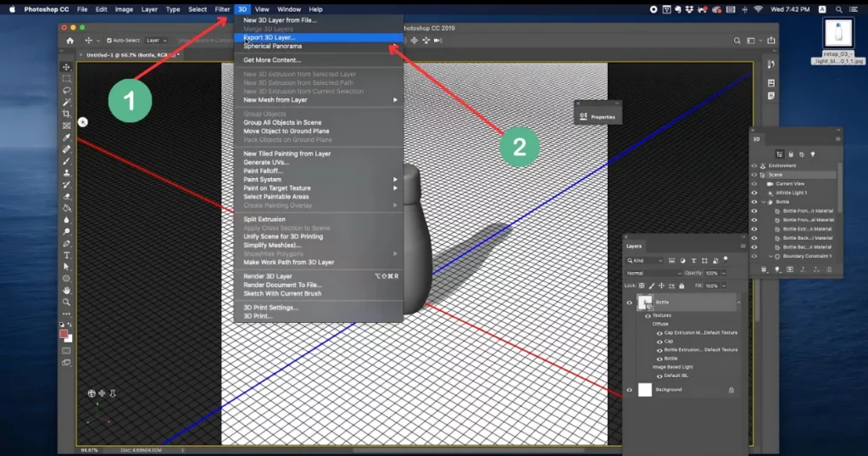Toggle visibility of Textures
Viewport: 868px width, 456px height.
tap(648, 315)
